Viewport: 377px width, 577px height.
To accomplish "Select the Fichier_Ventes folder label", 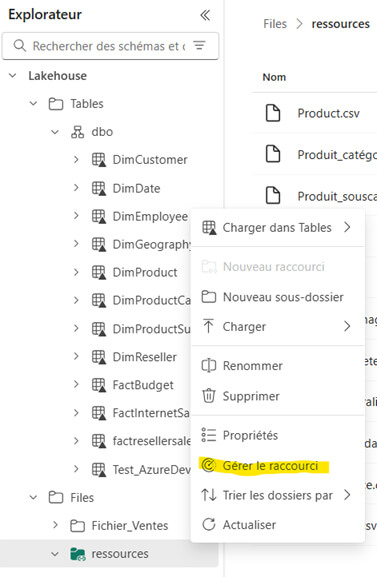I will coord(130,525).
